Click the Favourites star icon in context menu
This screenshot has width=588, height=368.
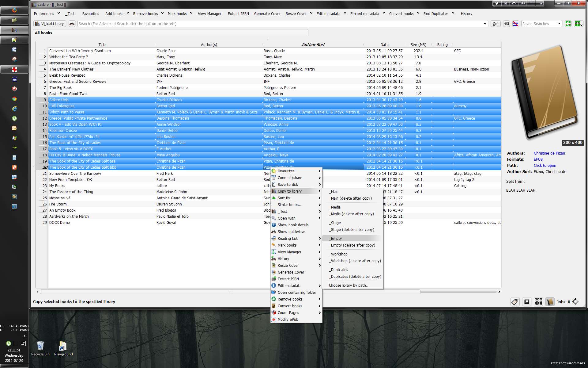click(274, 171)
